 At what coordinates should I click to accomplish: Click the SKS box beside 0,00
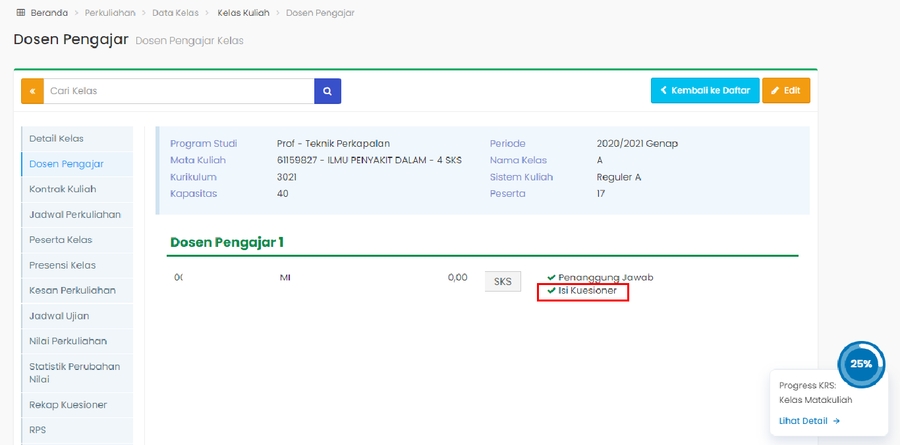pos(503,282)
